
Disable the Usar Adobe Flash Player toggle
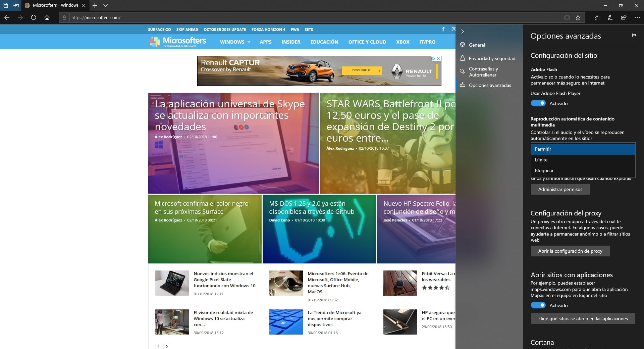(538, 103)
